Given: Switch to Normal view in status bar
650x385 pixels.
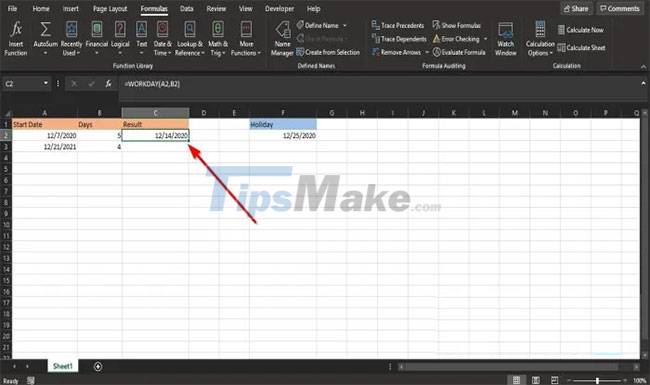Looking at the screenshot, I should 517,380.
